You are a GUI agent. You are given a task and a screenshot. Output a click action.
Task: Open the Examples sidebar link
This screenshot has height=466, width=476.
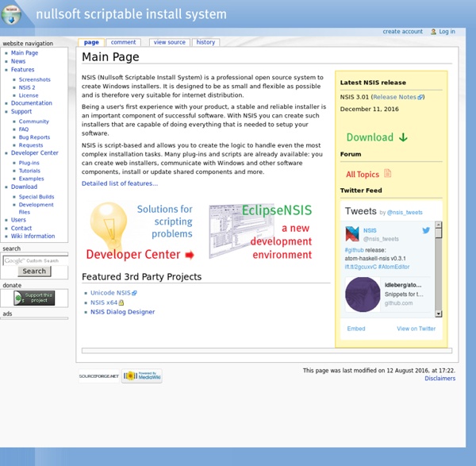coord(31,179)
